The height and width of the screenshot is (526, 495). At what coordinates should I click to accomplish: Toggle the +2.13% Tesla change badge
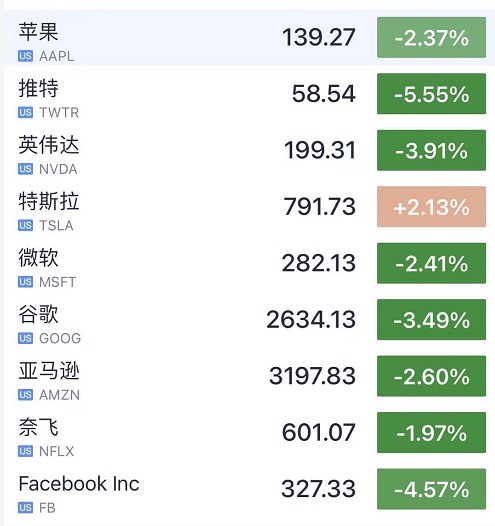point(431,207)
